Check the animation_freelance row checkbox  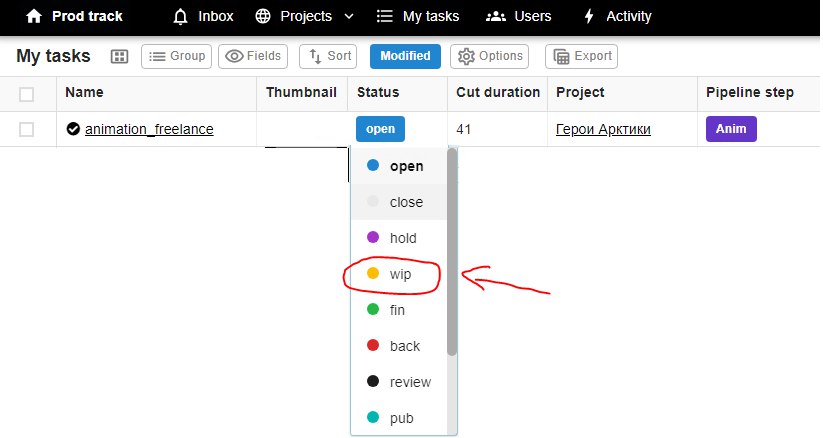click(x=27, y=129)
